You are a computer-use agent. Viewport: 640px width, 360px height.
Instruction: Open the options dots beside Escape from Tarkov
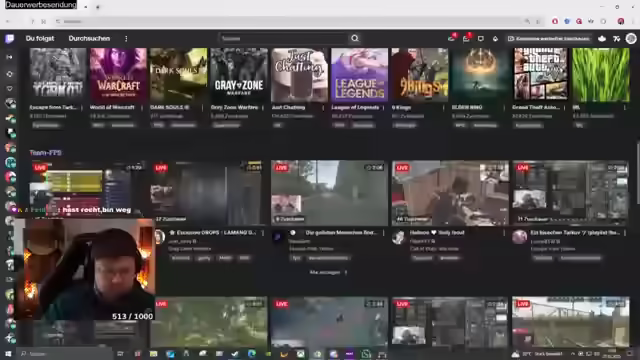(82, 108)
